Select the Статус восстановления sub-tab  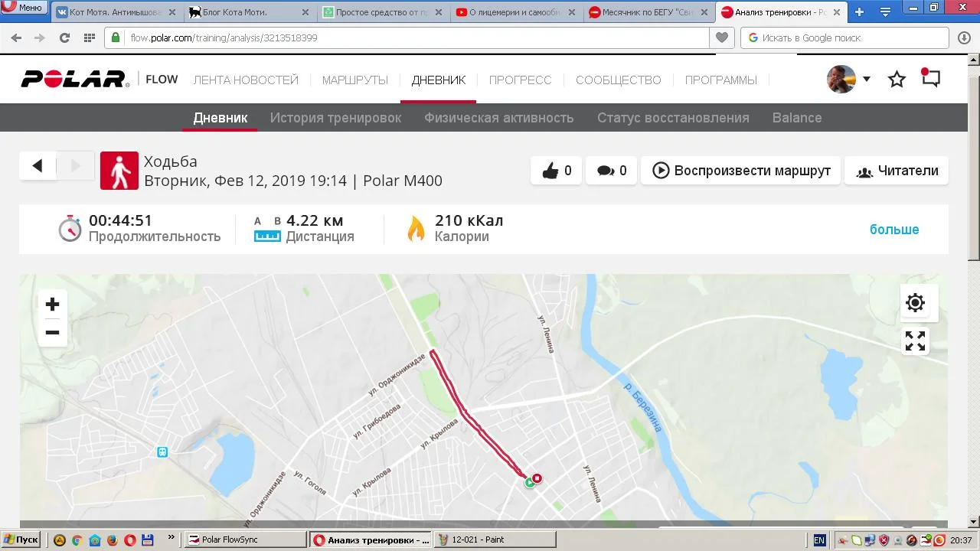point(673,118)
